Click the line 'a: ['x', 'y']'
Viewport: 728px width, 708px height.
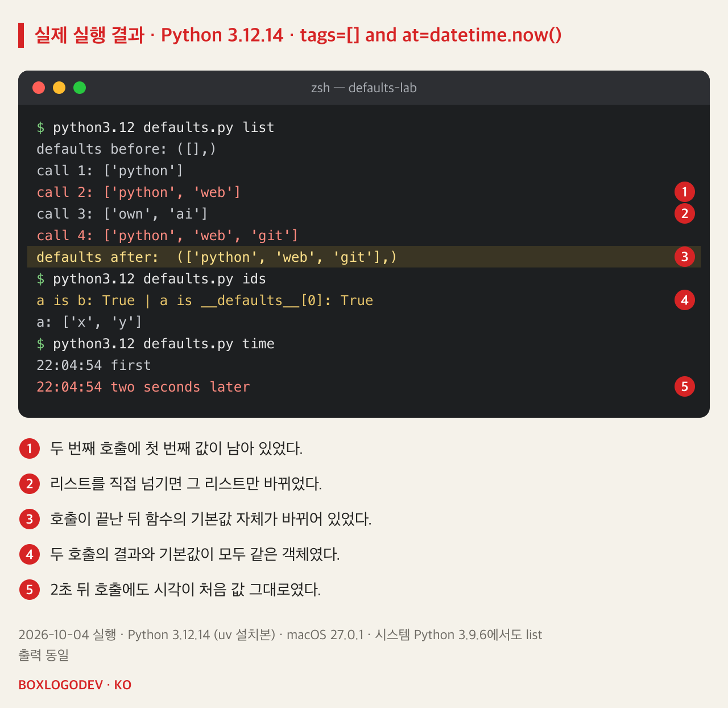pos(89,322)
